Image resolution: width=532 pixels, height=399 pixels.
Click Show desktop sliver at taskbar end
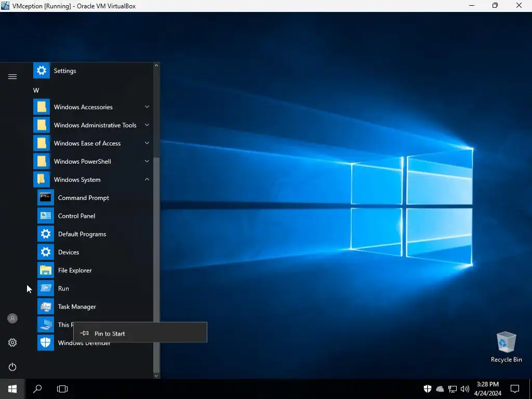pyautogui.click(x=530, y=389)
